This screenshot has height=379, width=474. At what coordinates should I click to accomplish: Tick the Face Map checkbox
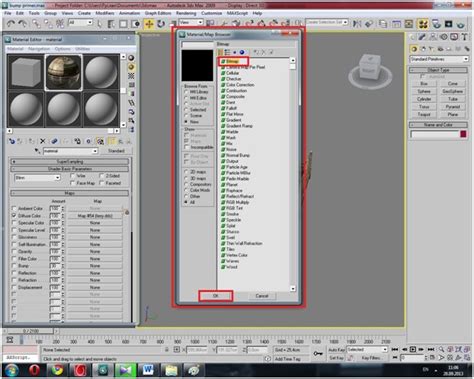pyautogui.click(x=72, y=183)
